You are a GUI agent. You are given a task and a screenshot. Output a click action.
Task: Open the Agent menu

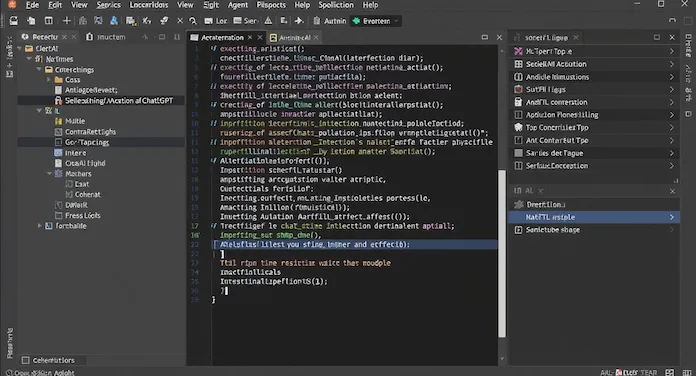click(x=238, y=5)
